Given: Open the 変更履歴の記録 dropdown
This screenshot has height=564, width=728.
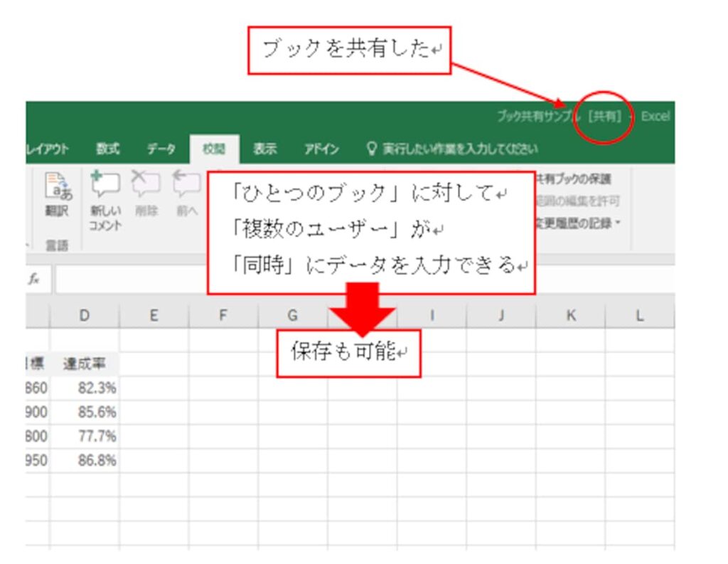Looking at the screenshot, I should (577, 223).
